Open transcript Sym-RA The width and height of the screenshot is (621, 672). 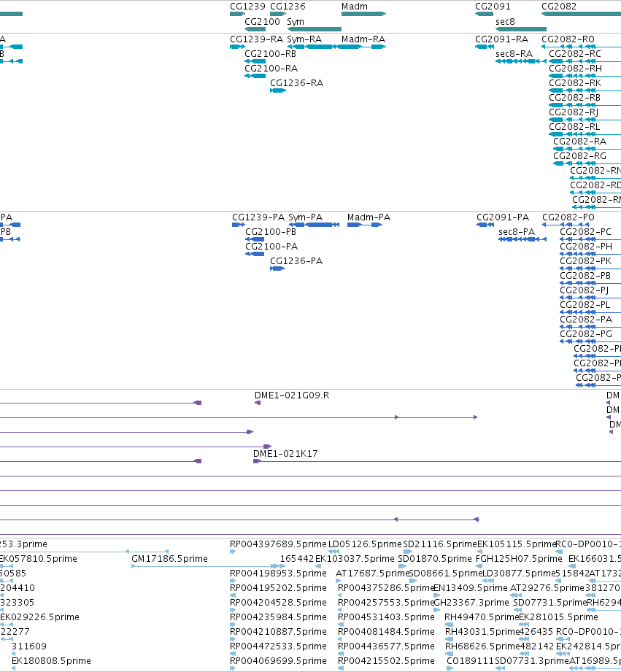point(313,47)
